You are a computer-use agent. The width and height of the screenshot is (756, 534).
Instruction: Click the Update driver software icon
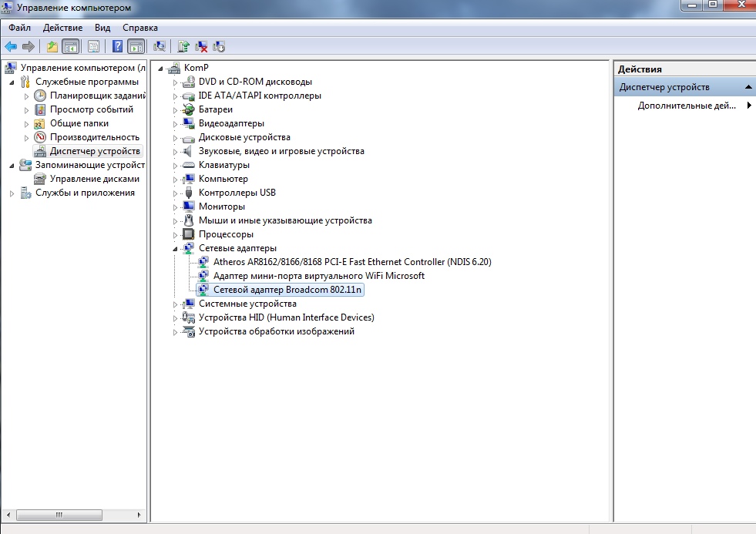click(x=183, y=47)
